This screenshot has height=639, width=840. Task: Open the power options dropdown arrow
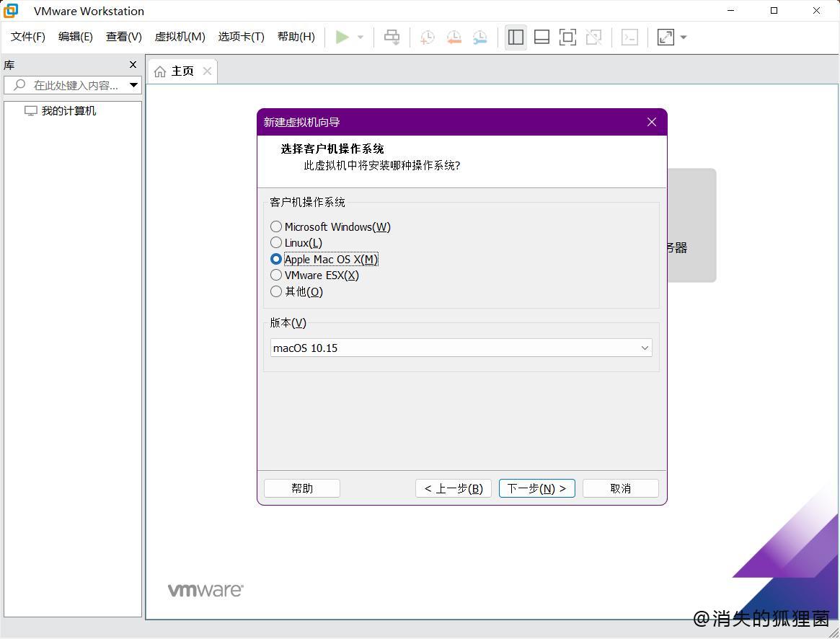click(361, 38)
